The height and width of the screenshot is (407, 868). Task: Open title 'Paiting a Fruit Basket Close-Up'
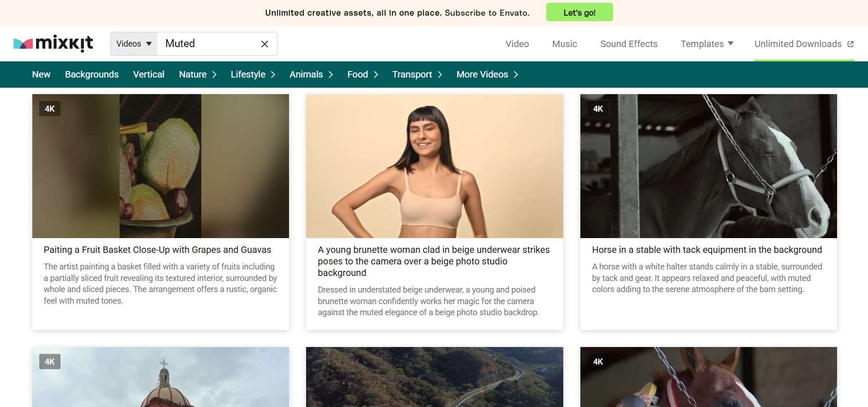pyautogui.click(x=157, y=250)
